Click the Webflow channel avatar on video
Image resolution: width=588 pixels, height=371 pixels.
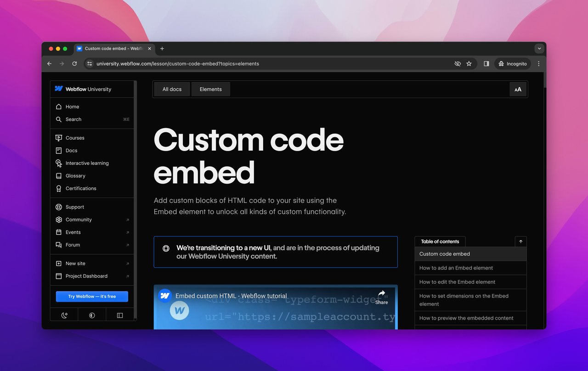[165, 296]
